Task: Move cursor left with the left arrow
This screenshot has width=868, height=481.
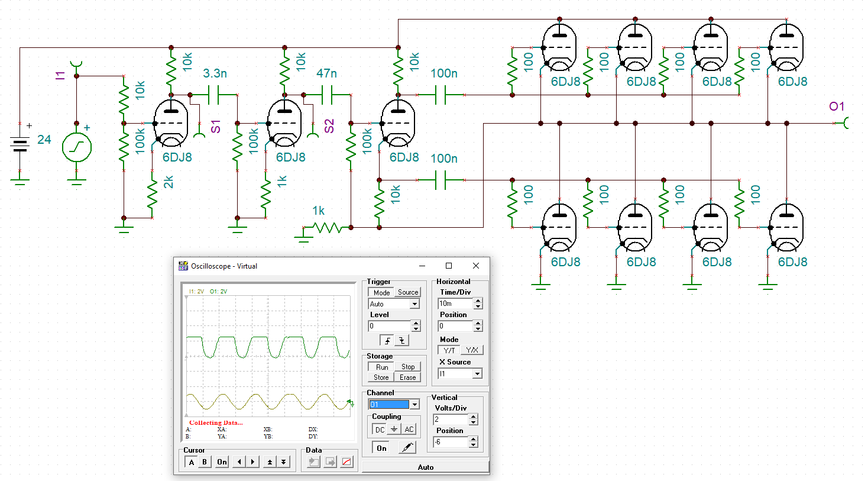Action: click(x=239, y=462)
